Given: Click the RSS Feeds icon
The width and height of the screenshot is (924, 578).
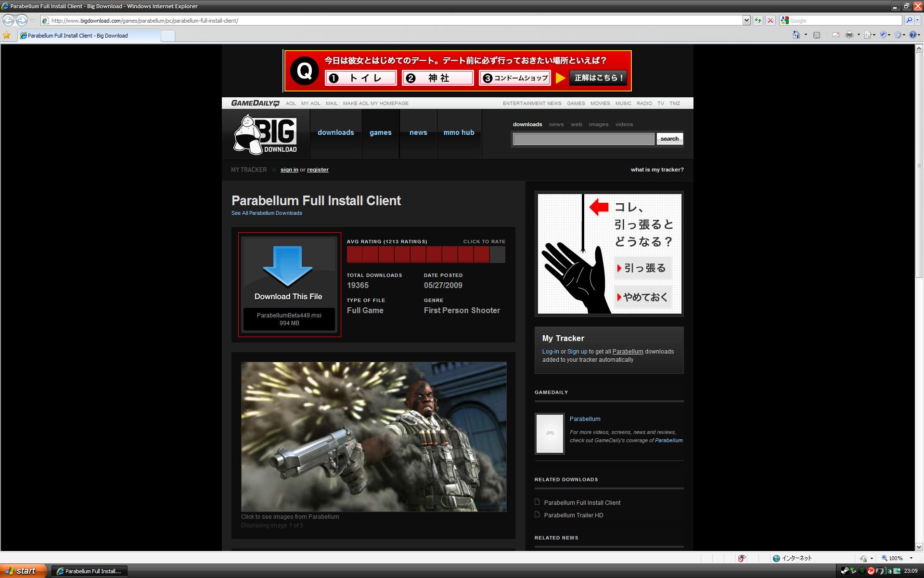Looking at the screenshot, I should tap(817, 35).
